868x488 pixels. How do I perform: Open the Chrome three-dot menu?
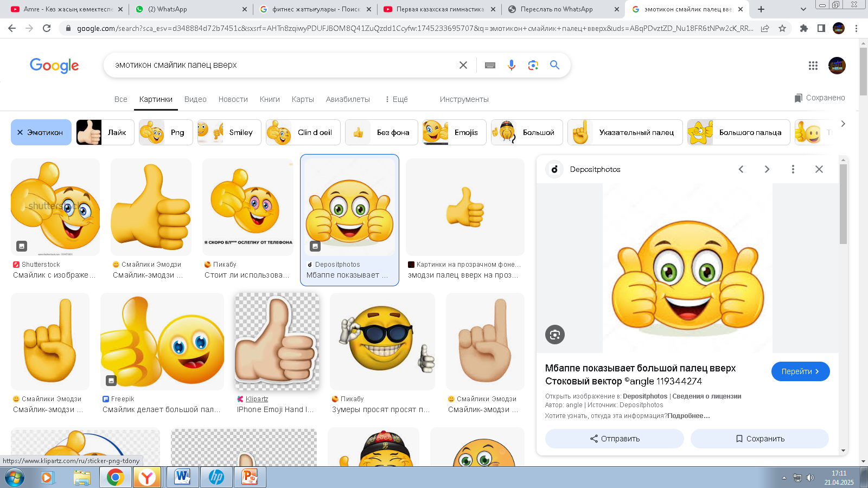click(857, 28)
